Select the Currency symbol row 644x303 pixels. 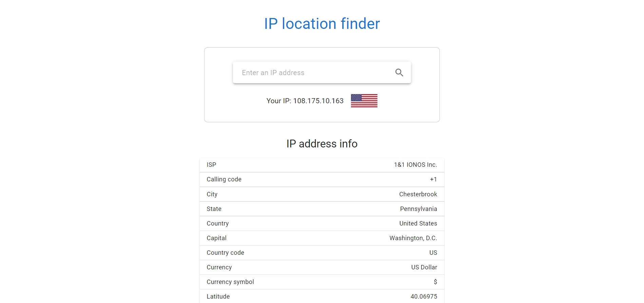(322, 282)
